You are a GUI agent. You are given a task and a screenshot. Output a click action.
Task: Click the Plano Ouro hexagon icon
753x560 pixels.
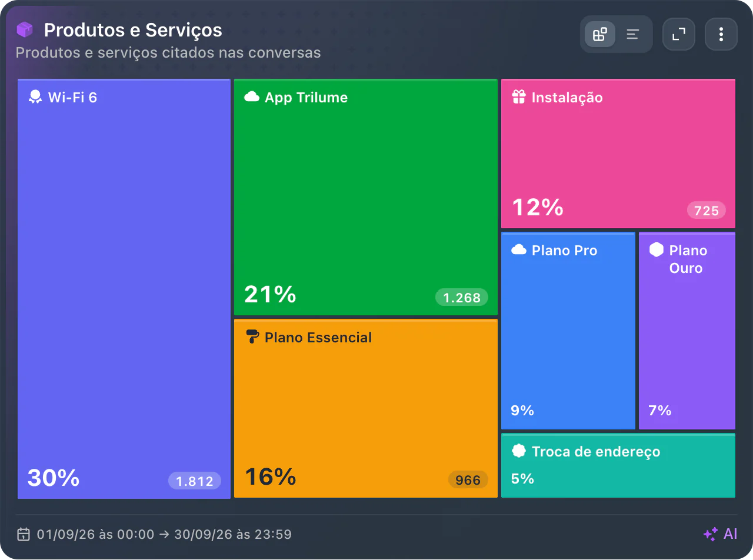coord(657,250)
